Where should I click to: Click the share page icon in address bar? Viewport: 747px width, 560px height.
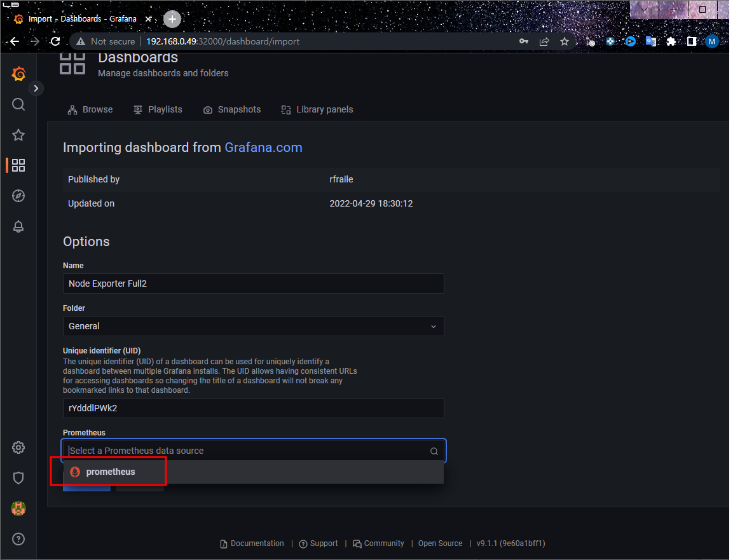point(544,41)
